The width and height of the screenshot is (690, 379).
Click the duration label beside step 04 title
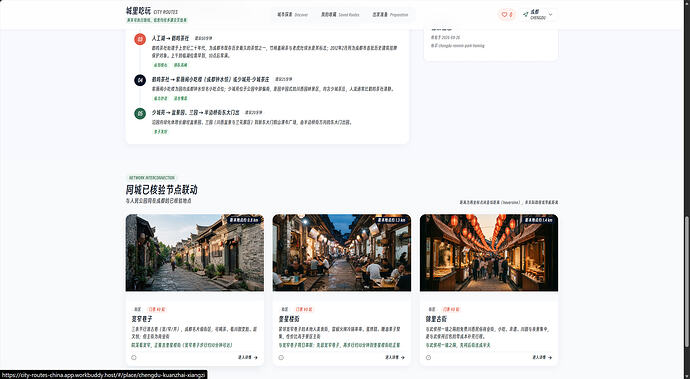point(283,80)
